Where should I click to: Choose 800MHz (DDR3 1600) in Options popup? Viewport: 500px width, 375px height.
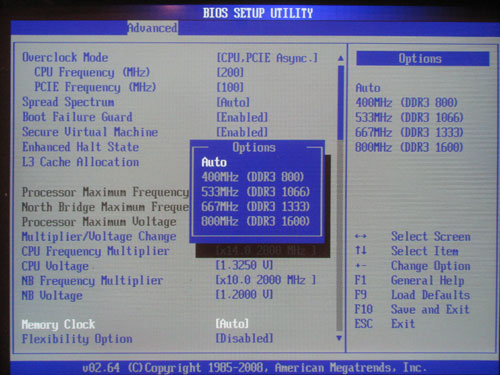255,221
